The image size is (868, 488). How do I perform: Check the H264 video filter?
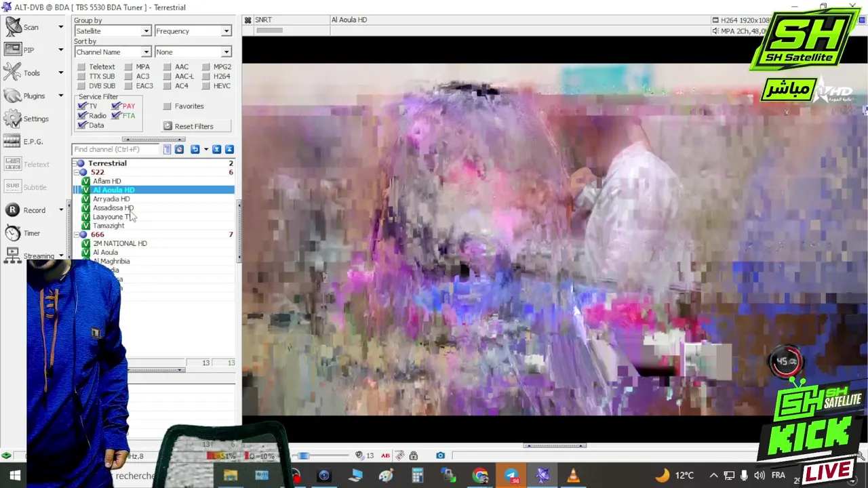tap(205, 76)
